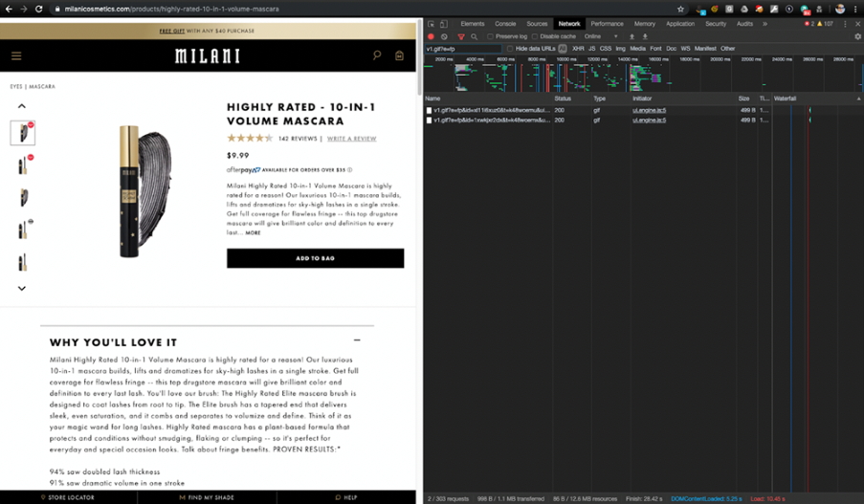The image size is (864, 504).
Task: Bookmark this page with star icon
Action: click(680, 9)
